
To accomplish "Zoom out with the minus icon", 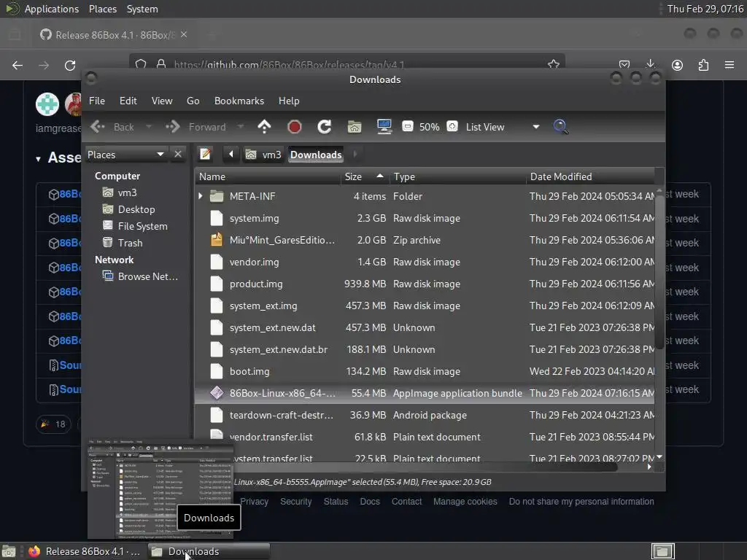I will (x=407, y=127).
